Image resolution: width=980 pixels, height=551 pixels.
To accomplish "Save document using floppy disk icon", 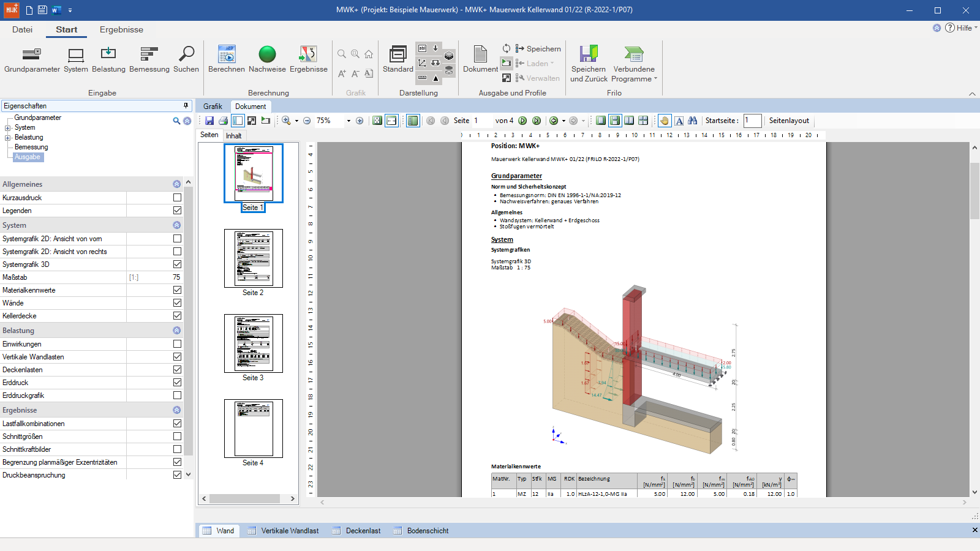I will click(x=209, y=121).
